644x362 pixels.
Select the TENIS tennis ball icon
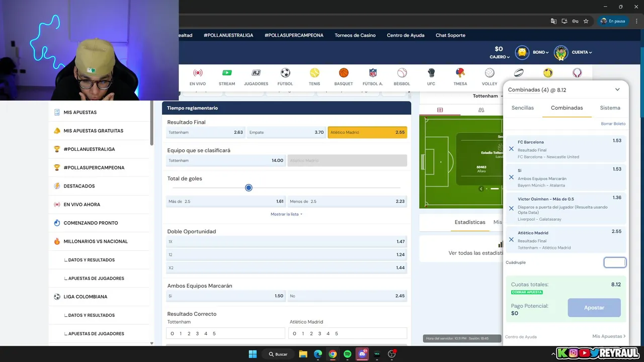pos(314,73)
